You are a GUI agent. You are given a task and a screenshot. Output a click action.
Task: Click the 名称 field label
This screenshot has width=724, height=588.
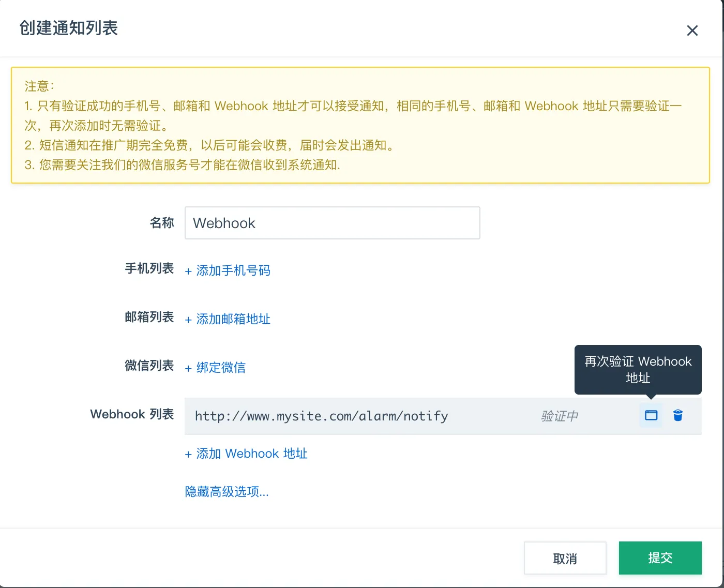(x=162, y=223)
